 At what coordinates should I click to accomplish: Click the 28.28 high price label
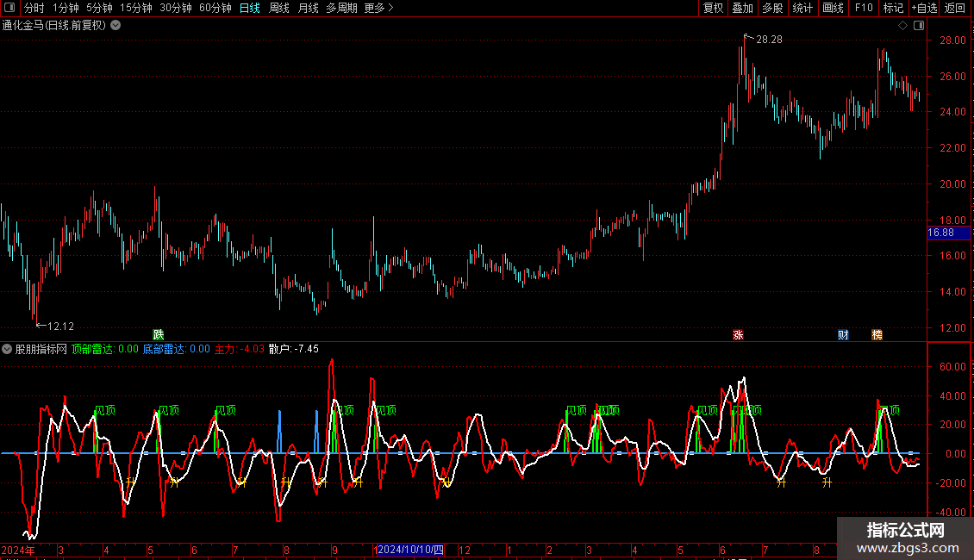769,39
